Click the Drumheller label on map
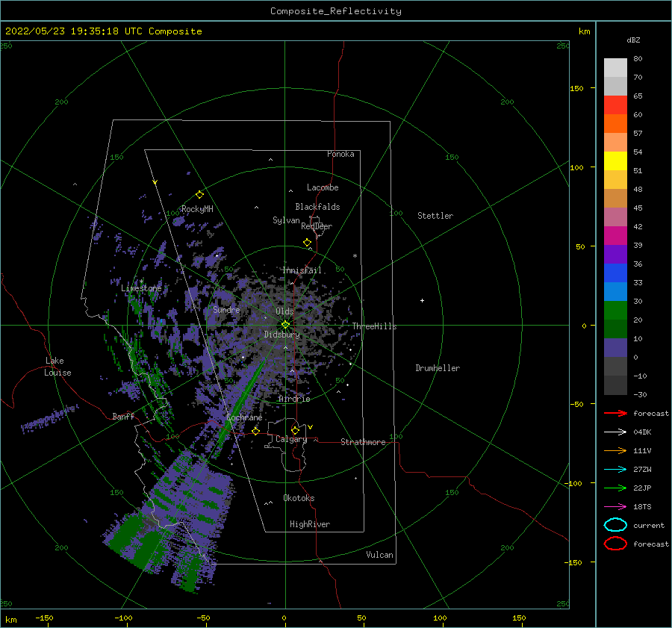Image resolution: width=672 pixels, height=628 pixels. [x=438, y=368]
